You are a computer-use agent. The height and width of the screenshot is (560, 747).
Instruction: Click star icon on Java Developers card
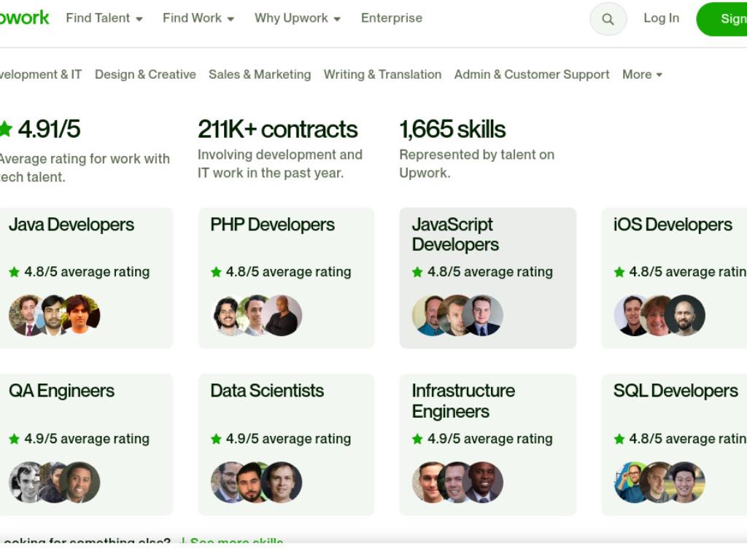click(x=14, y=272)
